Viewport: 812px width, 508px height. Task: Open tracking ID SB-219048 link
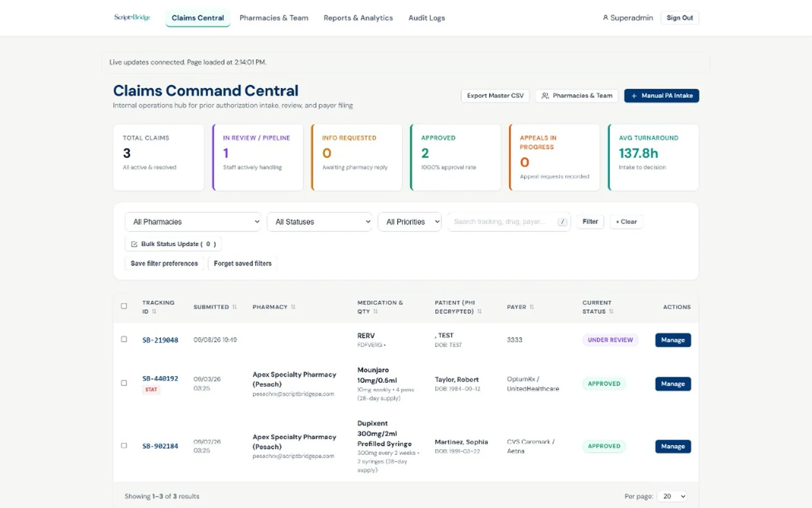160,340
